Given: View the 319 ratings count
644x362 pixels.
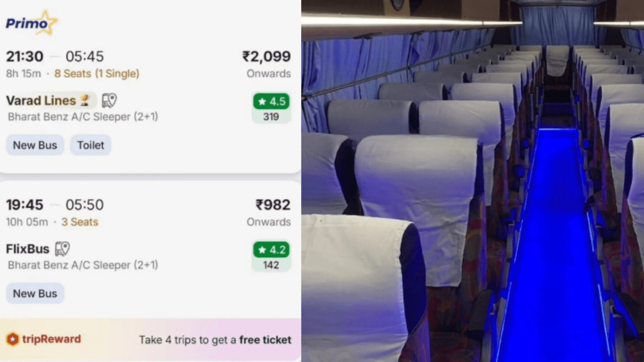Looking at the screenshot, I should [271, 117].
